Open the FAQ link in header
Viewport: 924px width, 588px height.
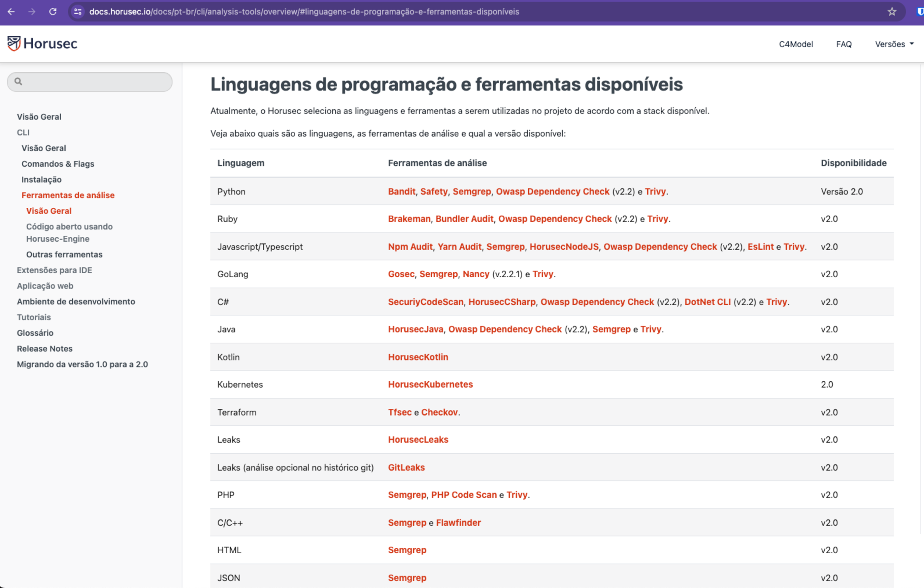844,44
